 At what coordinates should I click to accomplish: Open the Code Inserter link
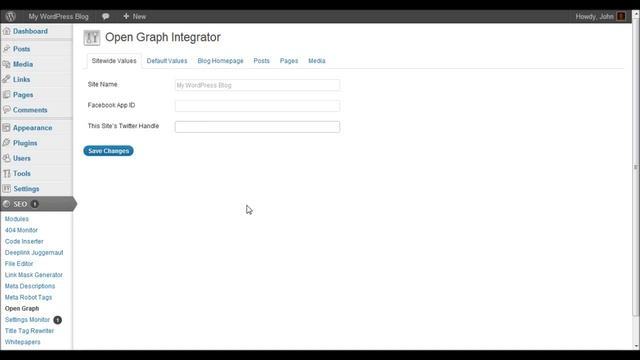click(24, 241)
